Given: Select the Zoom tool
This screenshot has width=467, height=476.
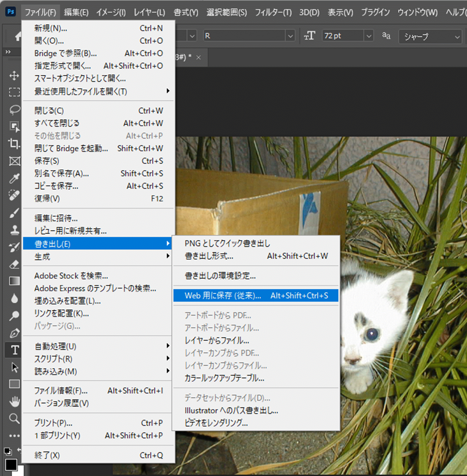Looking at the screenshot, I should pyautogui.click(x=14, y=419).
